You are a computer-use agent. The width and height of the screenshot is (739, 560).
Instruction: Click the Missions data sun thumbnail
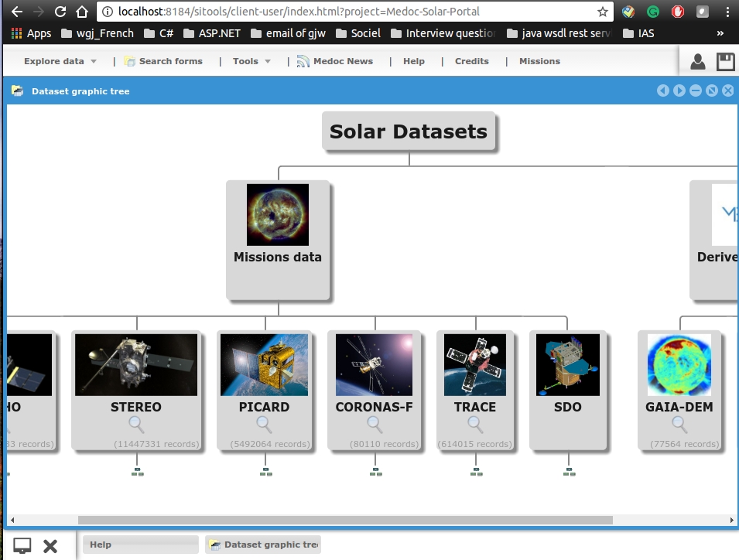(278, 215)
